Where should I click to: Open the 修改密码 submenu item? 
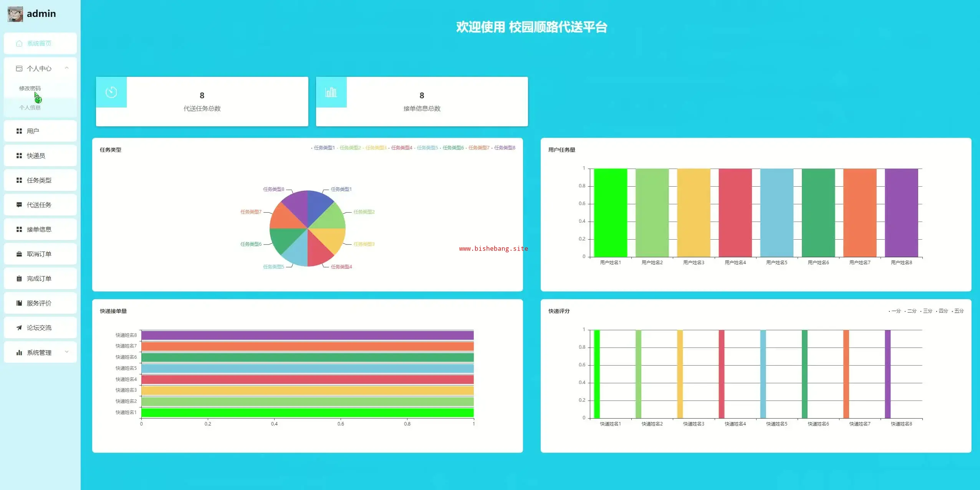(x=30, y=88)
